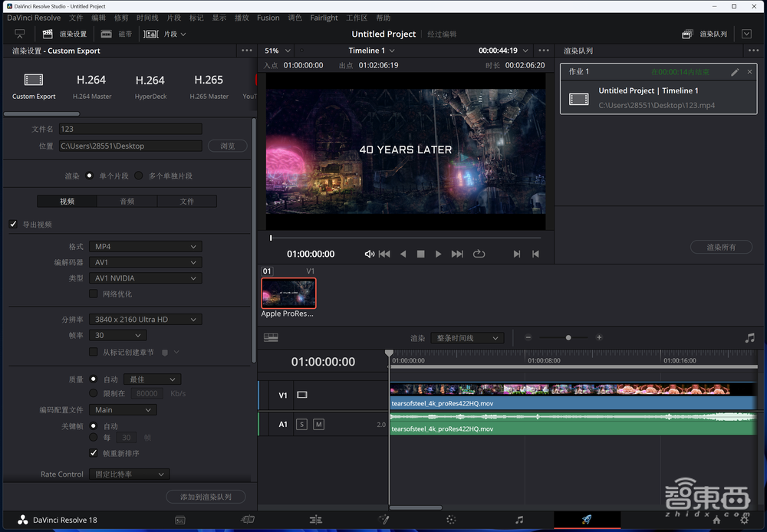Image resolution: width=767 pixels, height=532 pixels.
Task: Click the stop playback button
Action: click(x=420, y=254)
